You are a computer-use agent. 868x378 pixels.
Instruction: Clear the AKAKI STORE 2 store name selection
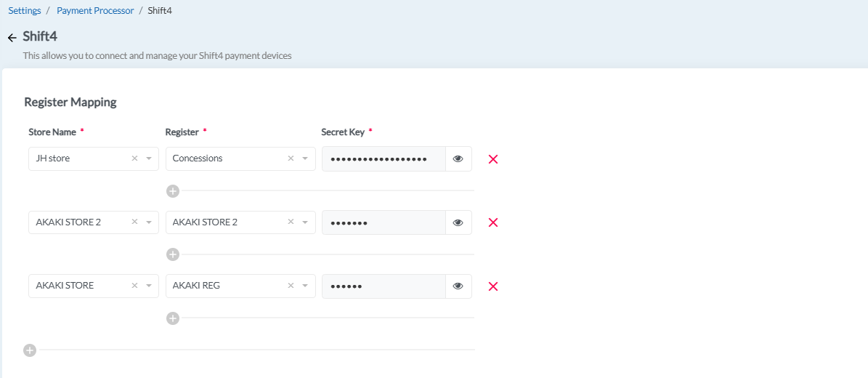click(134, 222)
